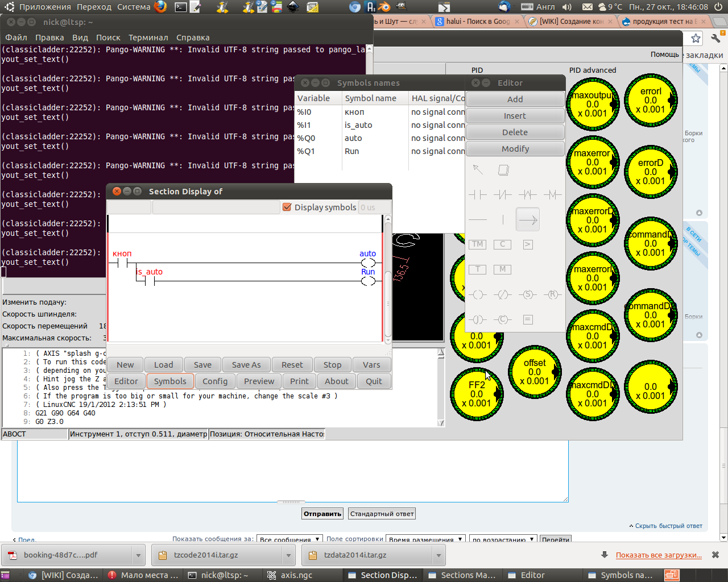Screen dimensions: 728x582
Task: Choose the normally closed contact element
Action: (503, 195)
